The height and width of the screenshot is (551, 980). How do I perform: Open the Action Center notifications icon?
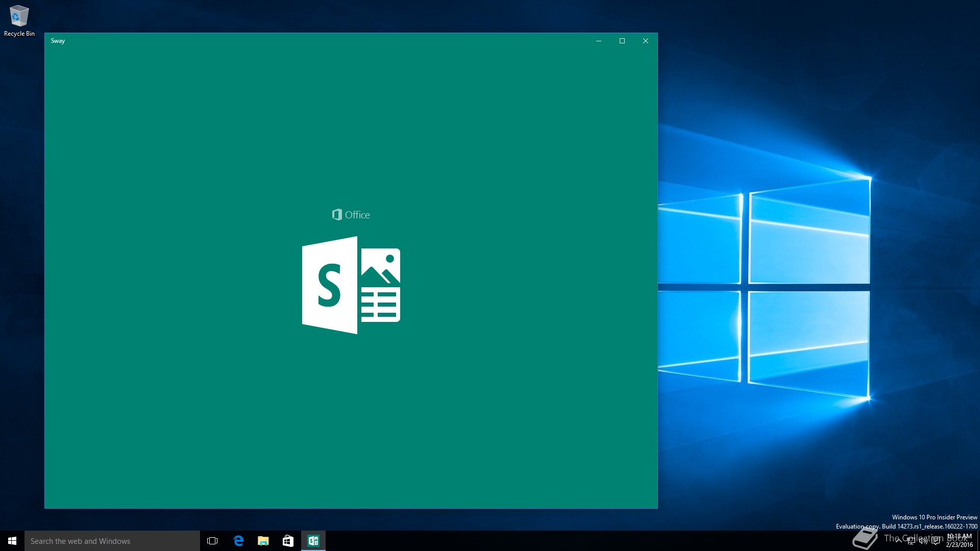936,541
